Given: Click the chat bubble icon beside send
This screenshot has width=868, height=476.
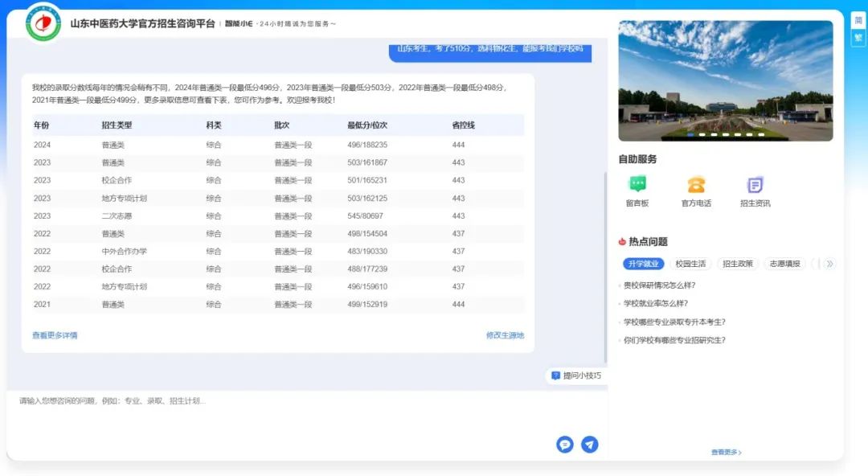Looking at the screenshot, I should tap(565, 444).
